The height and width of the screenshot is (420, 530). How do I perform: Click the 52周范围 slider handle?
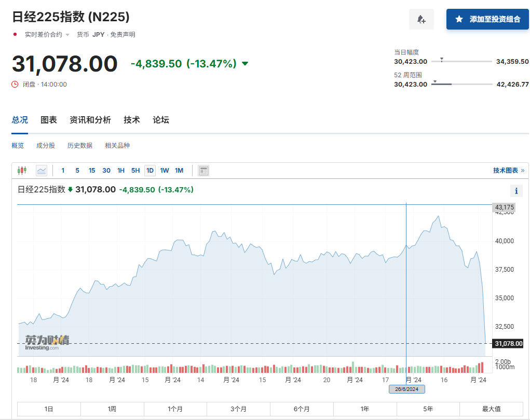point(435,82)
